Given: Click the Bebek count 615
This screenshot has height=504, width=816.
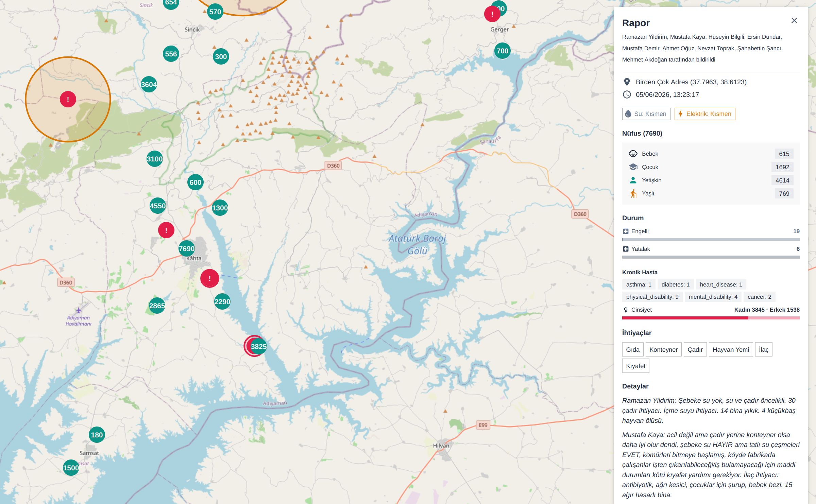Looking at the screenshot, I should pos(784,154).
